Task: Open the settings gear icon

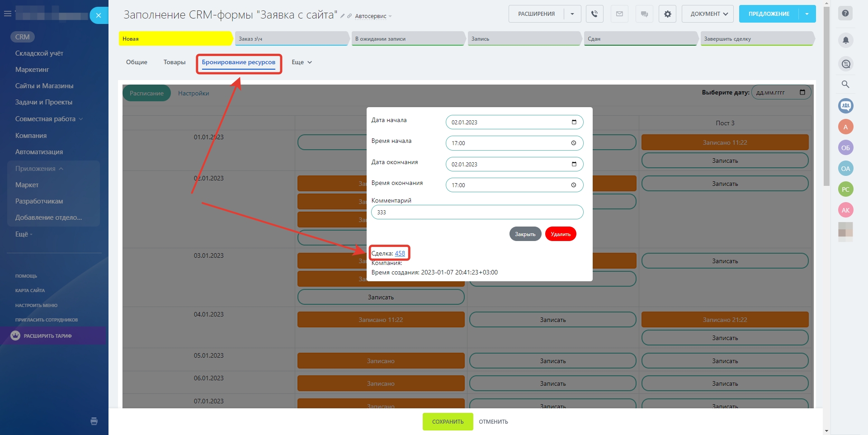Action: (x=667, y=14)
